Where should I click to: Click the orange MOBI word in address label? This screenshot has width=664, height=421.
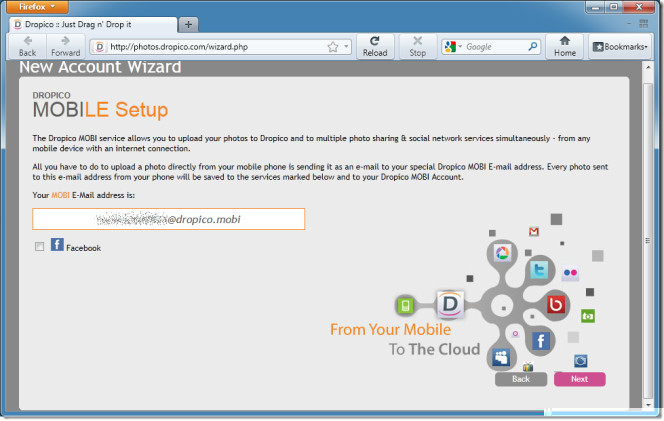click(x=60, y=195)
